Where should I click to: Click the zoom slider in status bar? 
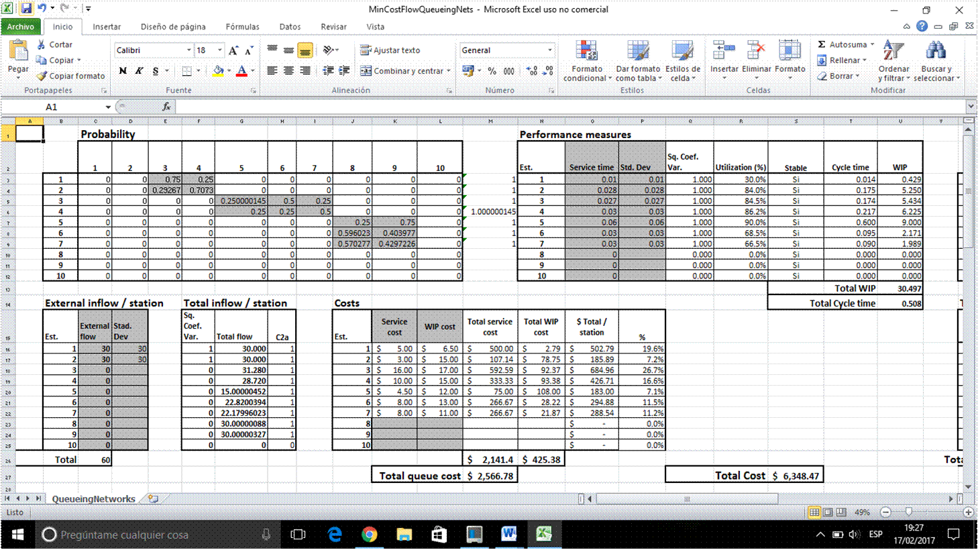(909, 512)
